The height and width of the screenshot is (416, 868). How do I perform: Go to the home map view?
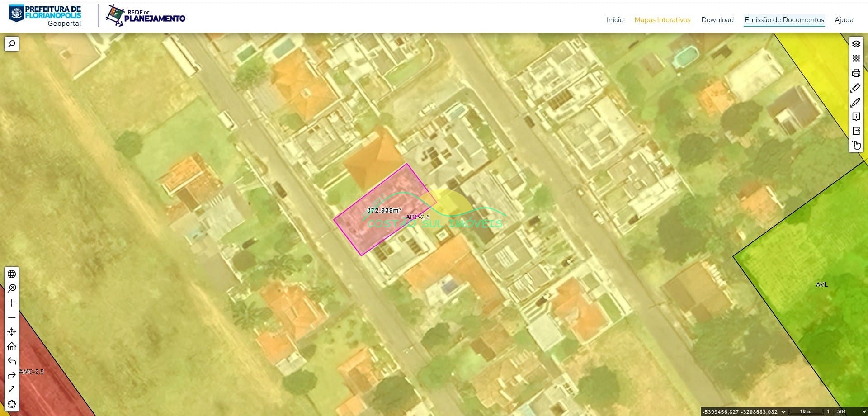coord(12,346)
